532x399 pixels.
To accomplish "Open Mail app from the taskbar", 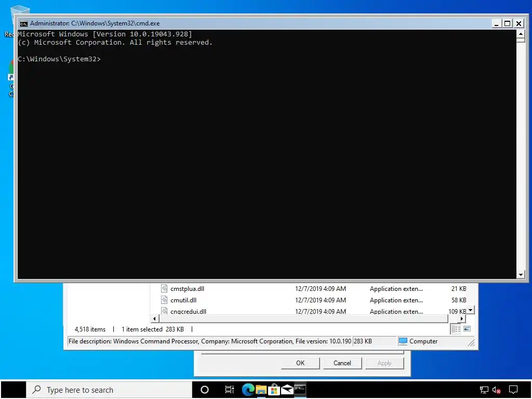I will 287,390.
